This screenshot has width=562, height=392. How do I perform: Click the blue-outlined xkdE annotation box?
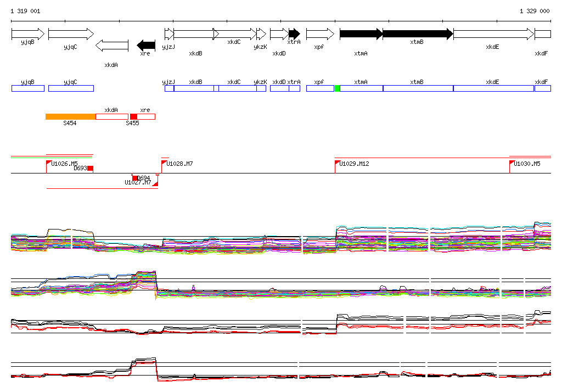click(x=493, y=88)
